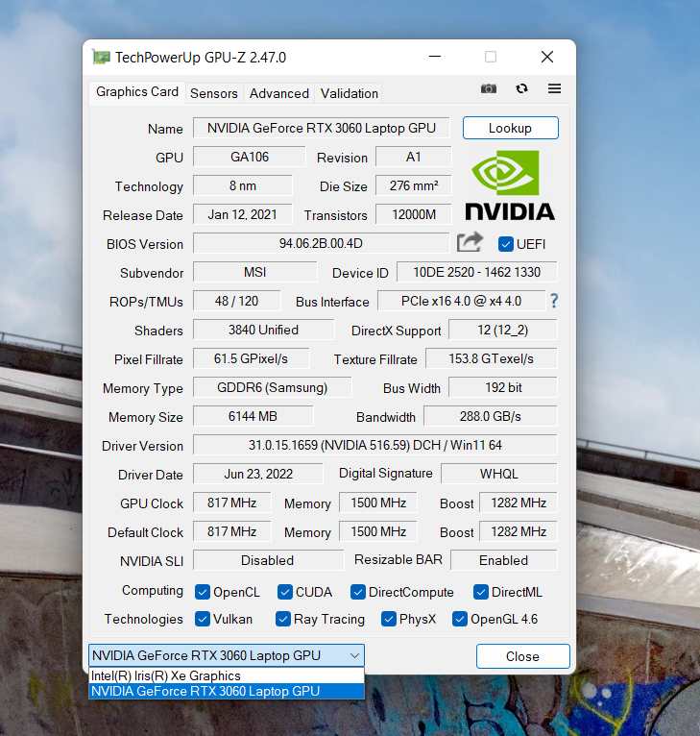The width and height of the screenshot is (700, 736).
Task: Click the Pixel Fillrate field 61.5 GPixel/s
Action: 251,358
